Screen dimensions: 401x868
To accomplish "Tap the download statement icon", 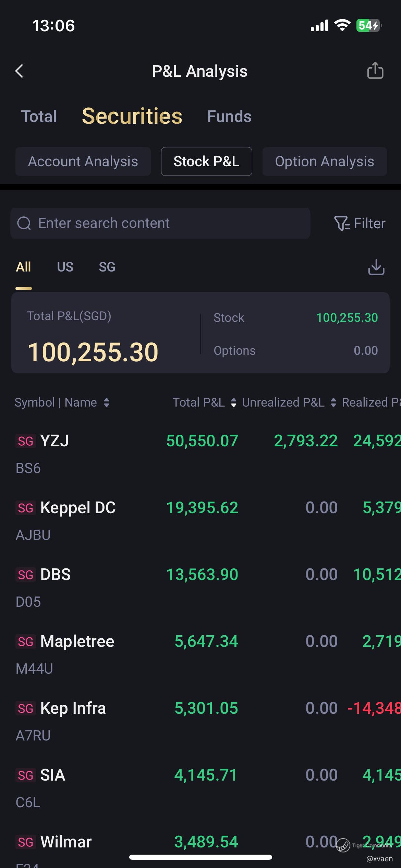I will tap(376, 267).
